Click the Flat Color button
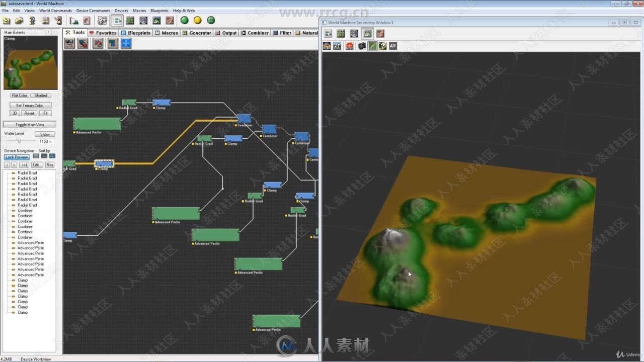644x362 pixels. [x=19, y=96]
